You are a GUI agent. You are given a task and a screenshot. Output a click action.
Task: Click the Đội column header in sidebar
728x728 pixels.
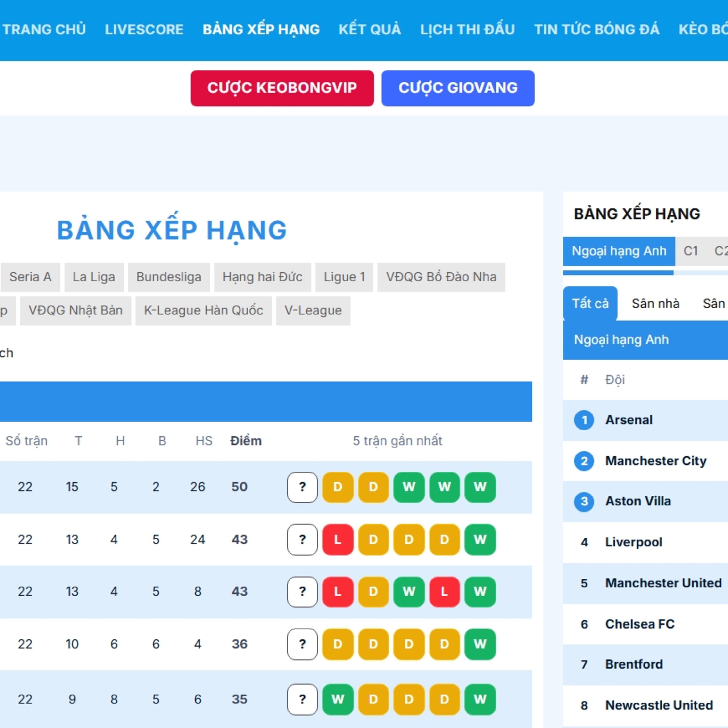click(615, 380)
